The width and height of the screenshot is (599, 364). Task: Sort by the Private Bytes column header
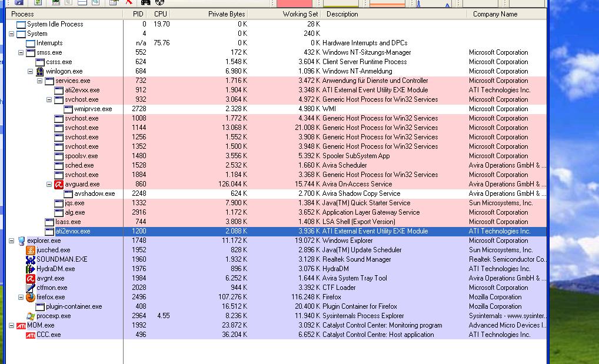pyautogui.click(x=209, y=14)
